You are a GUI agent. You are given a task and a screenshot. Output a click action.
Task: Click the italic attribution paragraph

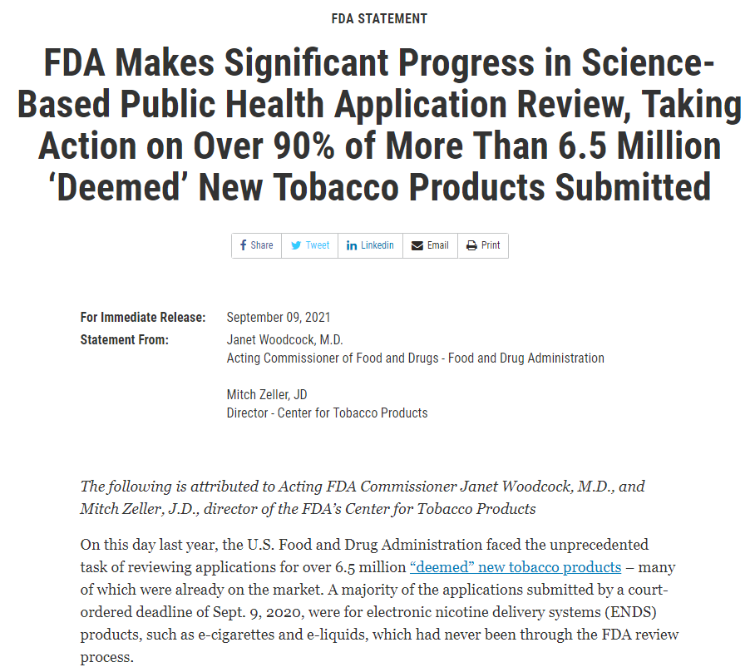(362, 498)
